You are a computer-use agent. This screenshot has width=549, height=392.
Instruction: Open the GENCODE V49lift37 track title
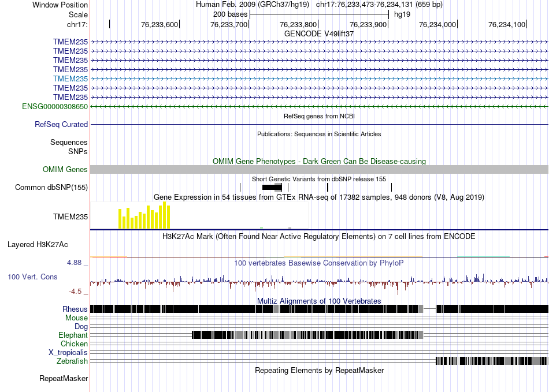click(319, 33)
